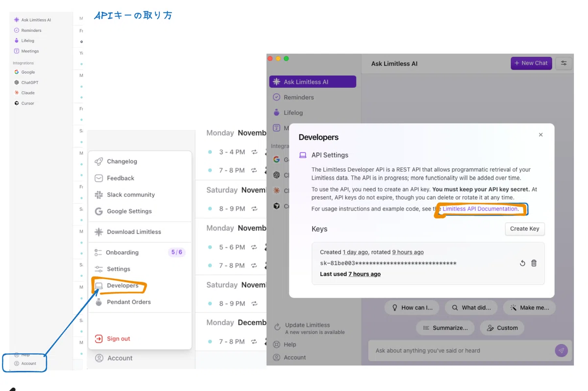Click the Claude logo in the small leftmost sidebar
The width and height of the screenshot is (588, 391).
[17, 93]
